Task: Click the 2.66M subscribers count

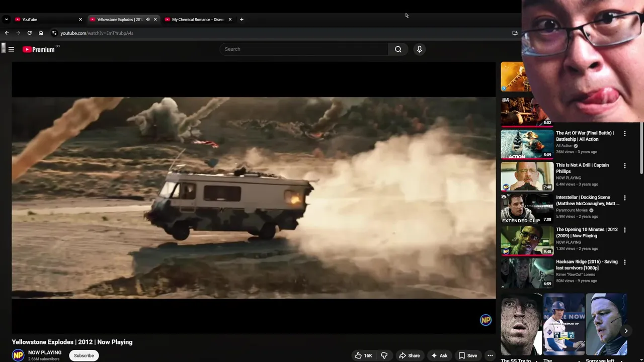Action: (44, 359)
